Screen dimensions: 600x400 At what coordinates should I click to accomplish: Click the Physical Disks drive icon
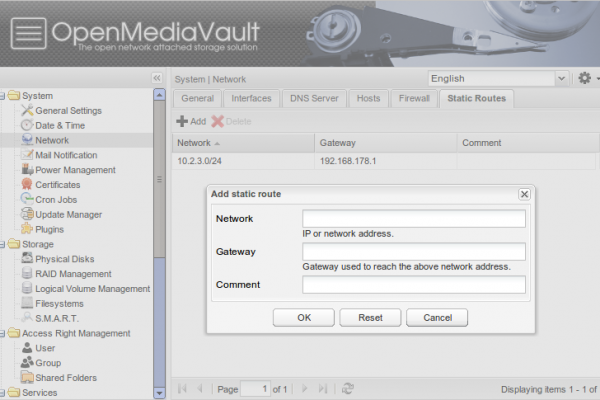(x=27, y=258)
